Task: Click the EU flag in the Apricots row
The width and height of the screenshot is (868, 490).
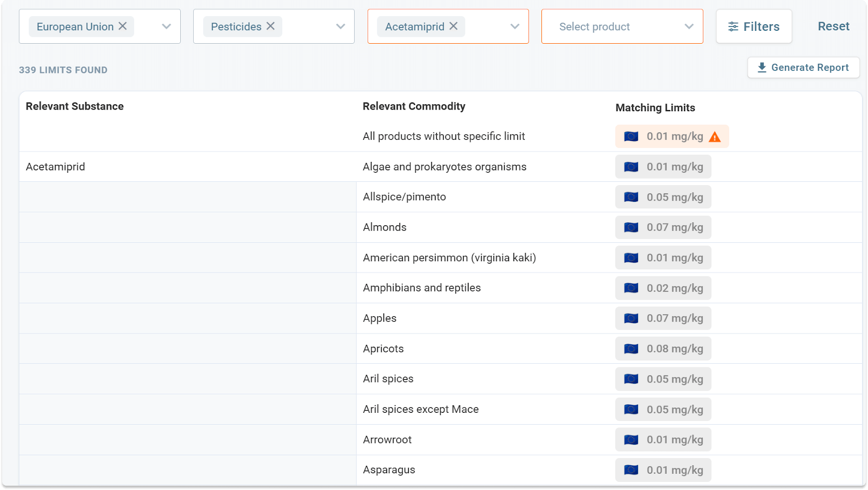Action: [631, 349]
